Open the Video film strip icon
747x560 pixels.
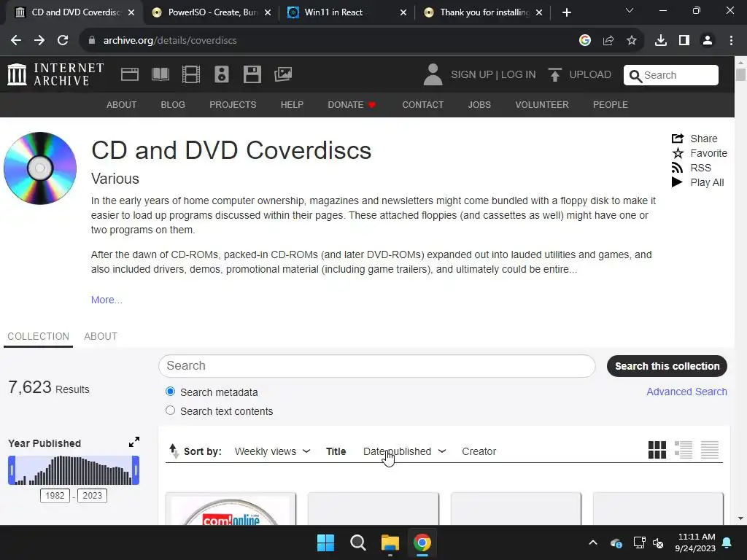point(191,74)
